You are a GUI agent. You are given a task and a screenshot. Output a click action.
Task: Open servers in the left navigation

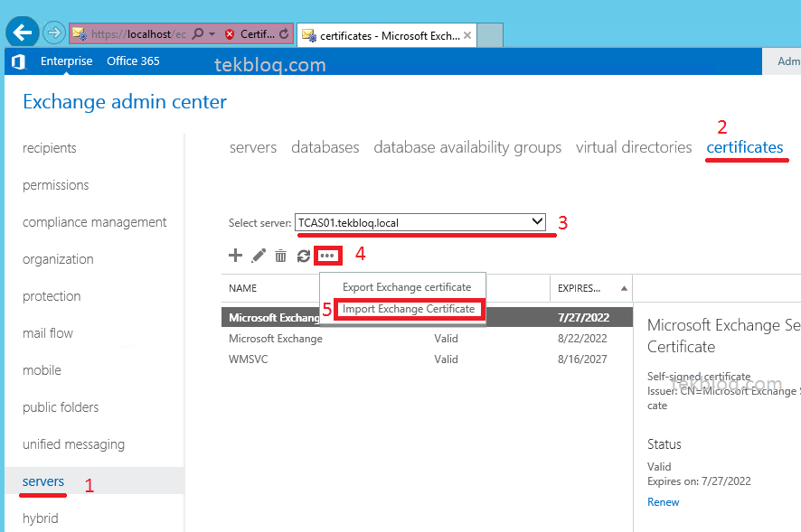point(43,481)
